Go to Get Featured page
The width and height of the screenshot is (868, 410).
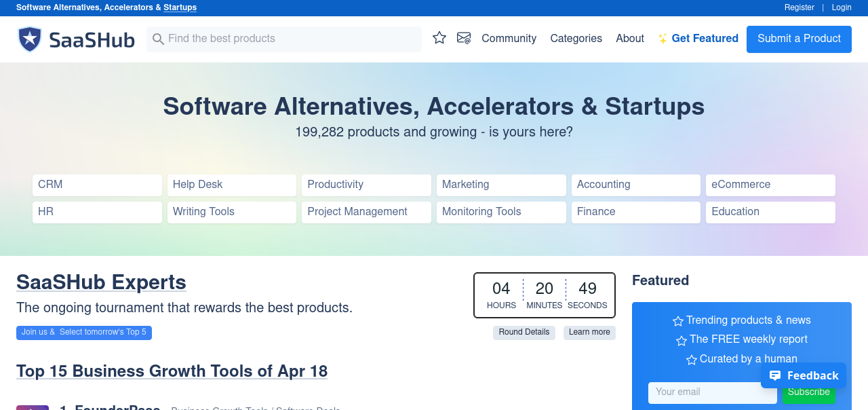point(705,39)
